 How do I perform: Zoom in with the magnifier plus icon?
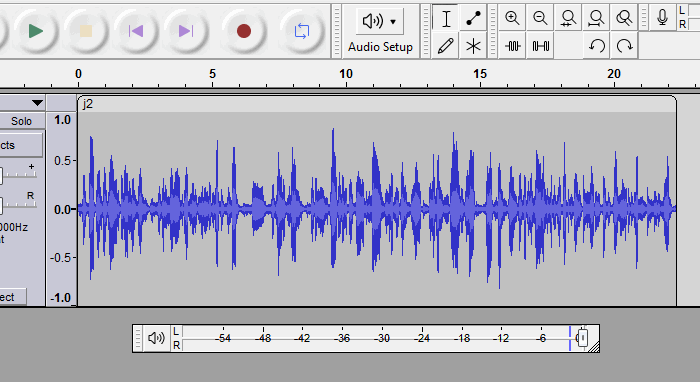(512, 18)
